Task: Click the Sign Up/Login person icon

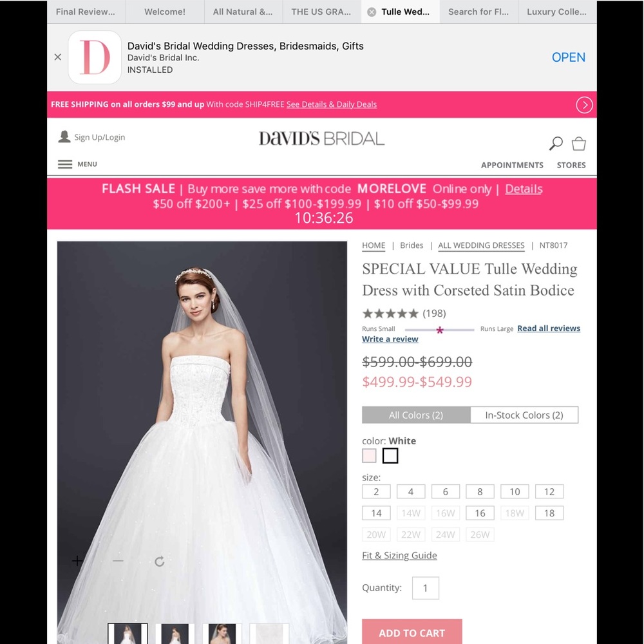Action: (x=64, y=136)
